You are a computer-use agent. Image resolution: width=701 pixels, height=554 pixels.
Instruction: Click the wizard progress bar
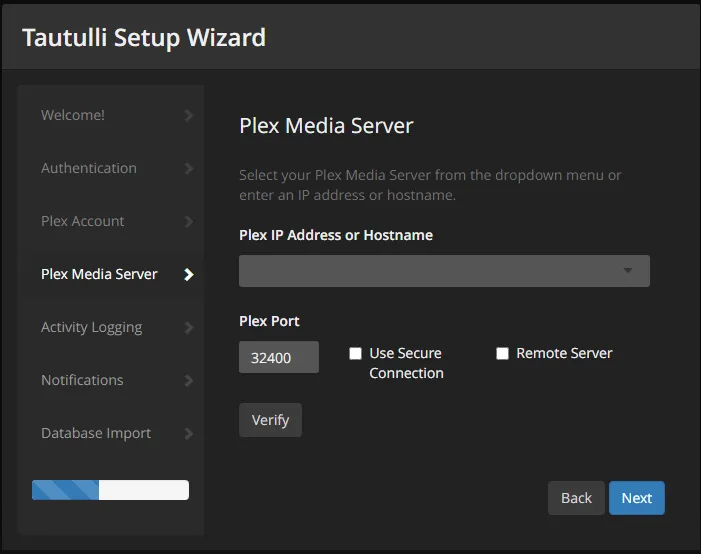(x=110, y=490)
